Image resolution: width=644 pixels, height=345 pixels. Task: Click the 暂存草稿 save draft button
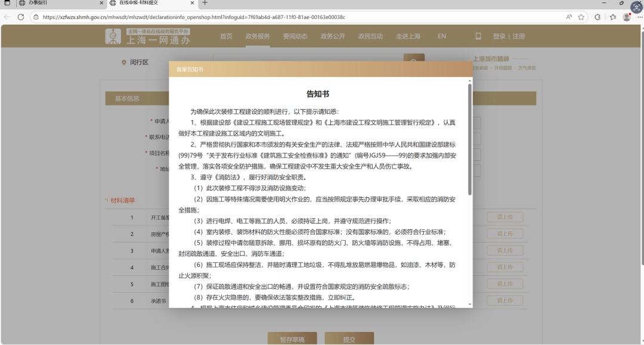tap(292, 339)
